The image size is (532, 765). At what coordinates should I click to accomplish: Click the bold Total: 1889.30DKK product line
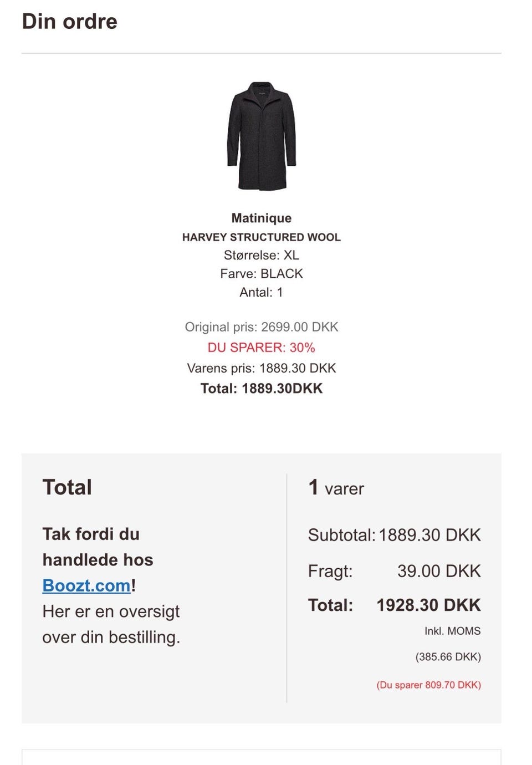[262, 389]
